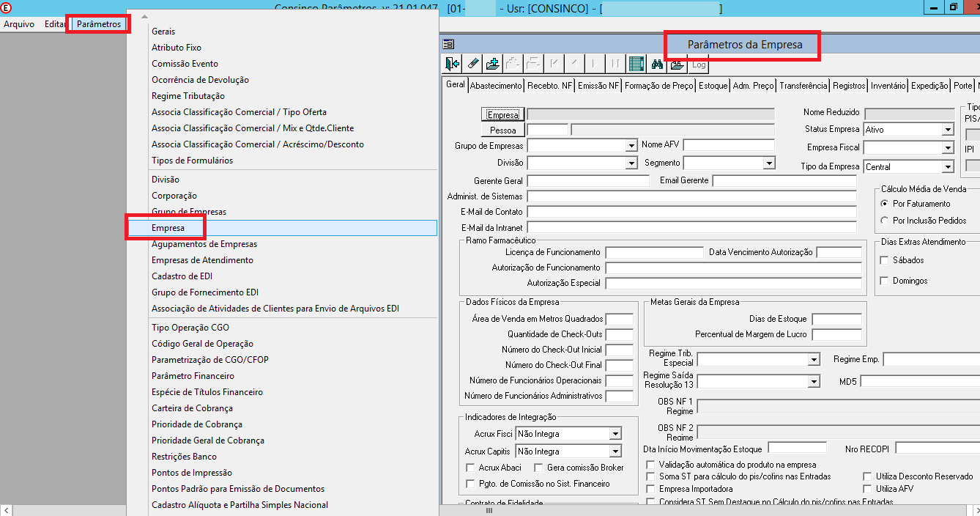Go to previous record navigation icon
The image size is (980, 516).
point(575,64)
